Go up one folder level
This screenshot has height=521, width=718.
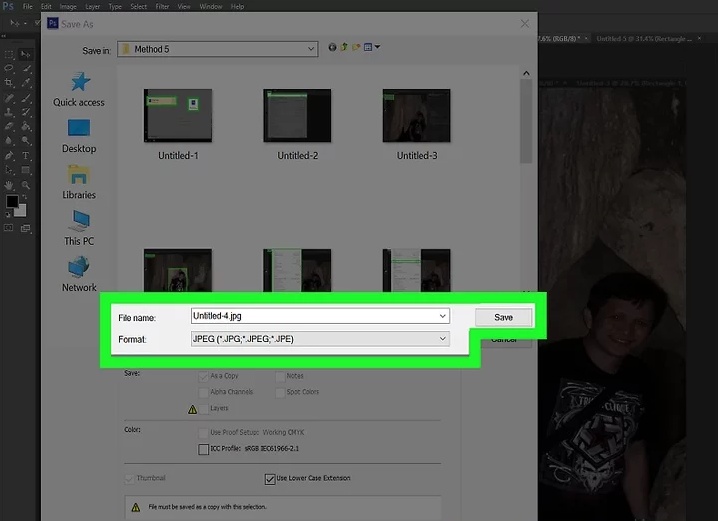(344, 47)
